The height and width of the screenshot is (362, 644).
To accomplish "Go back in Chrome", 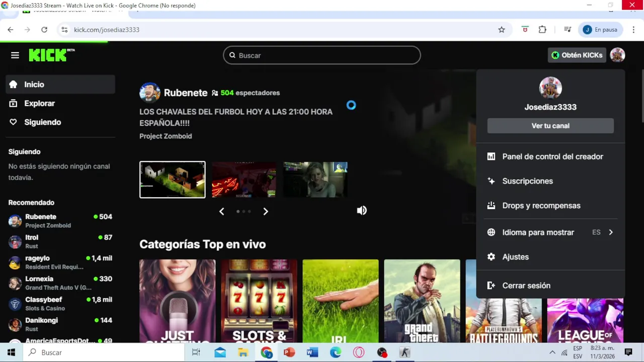I will pos(11,30).
